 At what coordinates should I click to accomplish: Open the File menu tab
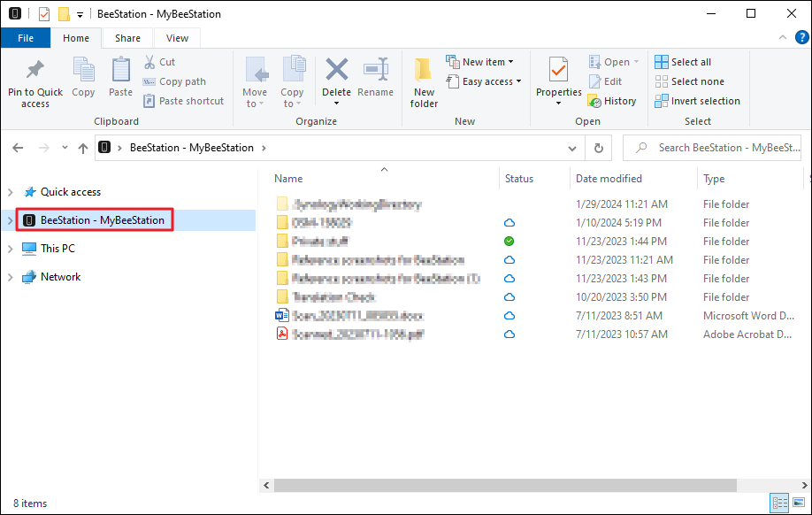(x=26, y=38)
